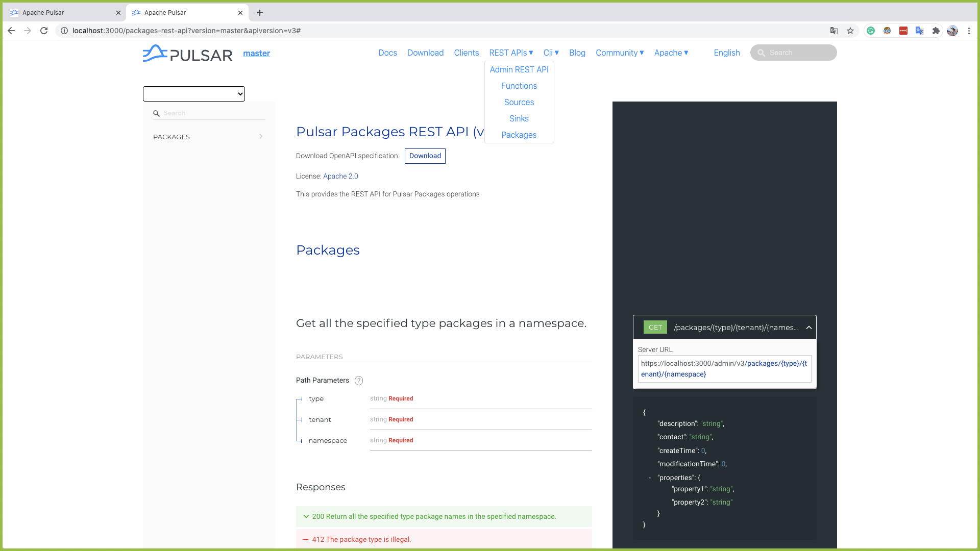Click the Pulsar logo

pyautogui.click(x=187, y=53)
